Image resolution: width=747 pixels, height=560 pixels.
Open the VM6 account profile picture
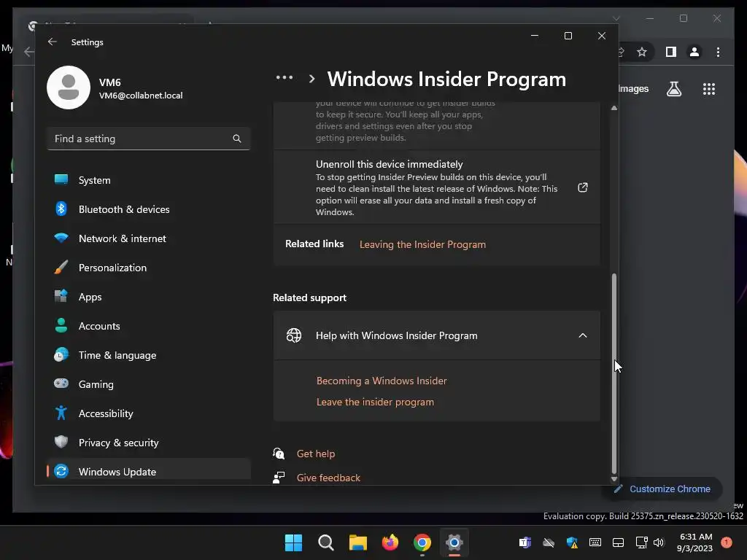[69, 87]
